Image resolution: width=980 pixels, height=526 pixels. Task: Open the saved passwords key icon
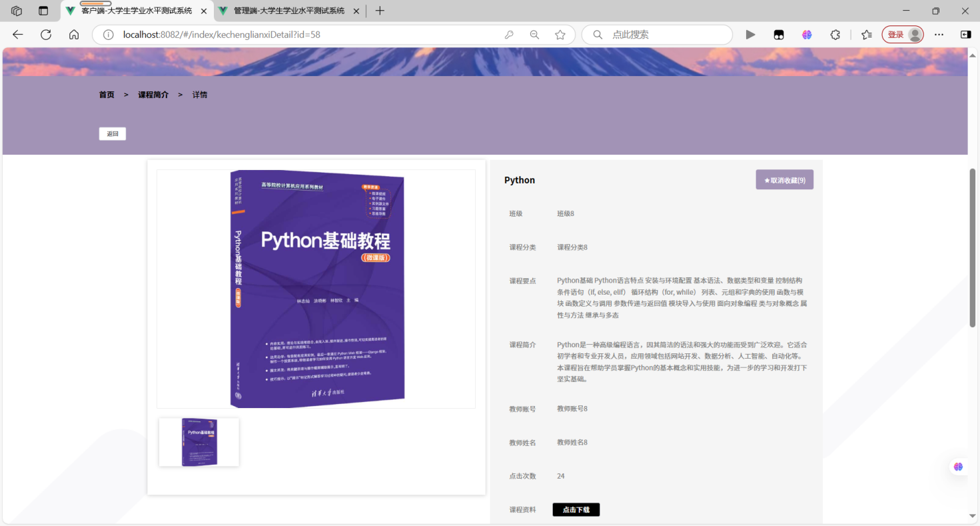(x=509, y=35)
